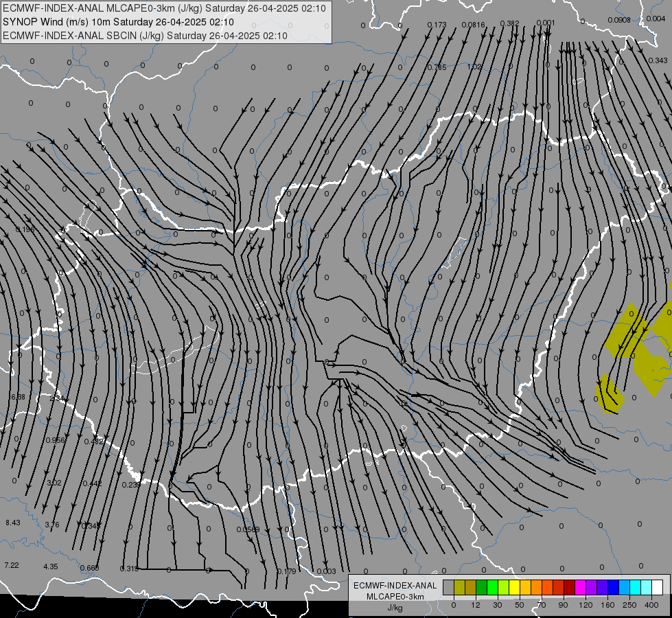Click the legend label 'MLCAPE0-3km'
This screenshot has width=672, height=618.
pyautogui.click(x=395, y=597)
